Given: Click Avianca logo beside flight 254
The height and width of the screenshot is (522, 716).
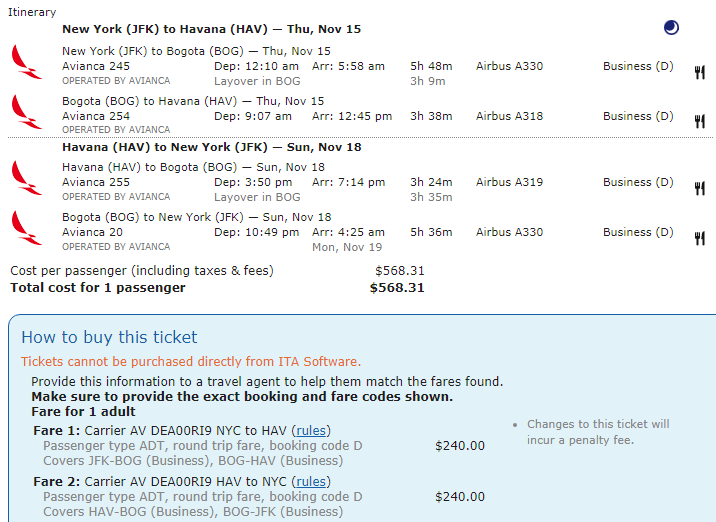Looking at the screenshot, I should click(x=26, y=112).
